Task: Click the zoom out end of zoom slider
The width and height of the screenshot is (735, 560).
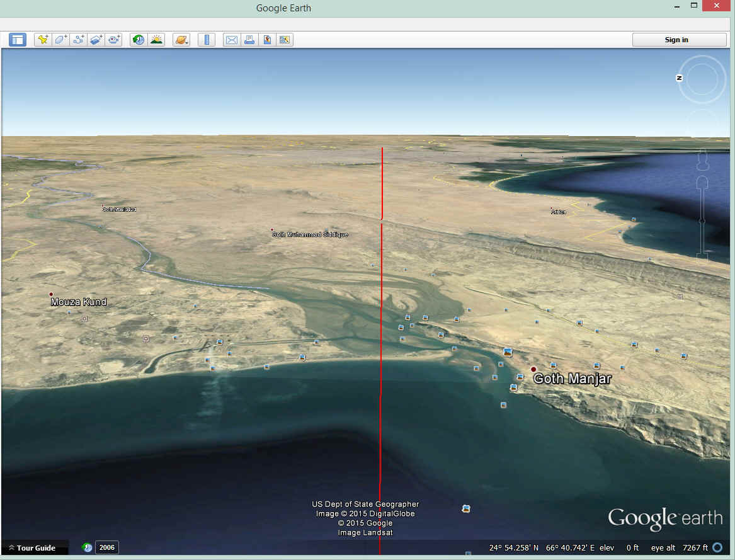Action: [x=702, y=256]
